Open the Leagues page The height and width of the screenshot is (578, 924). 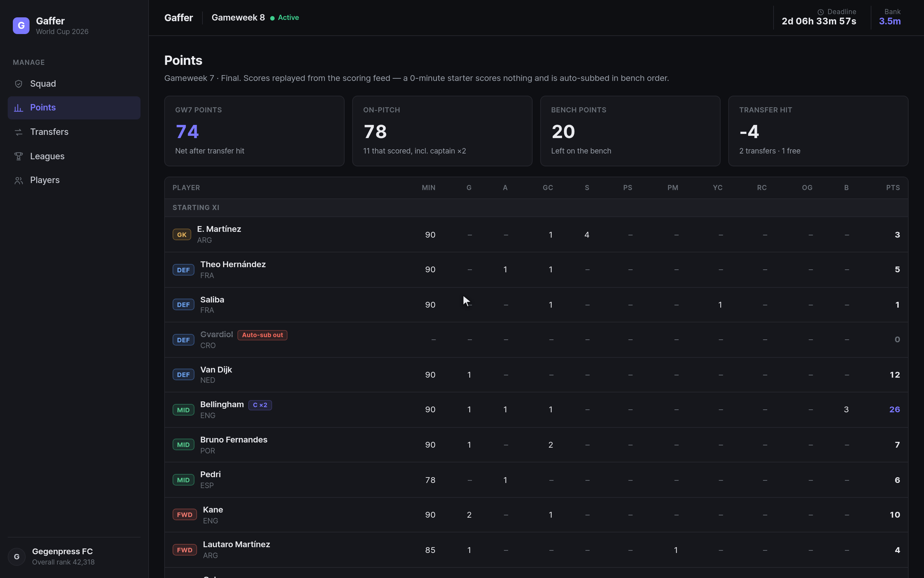point(74,156)
